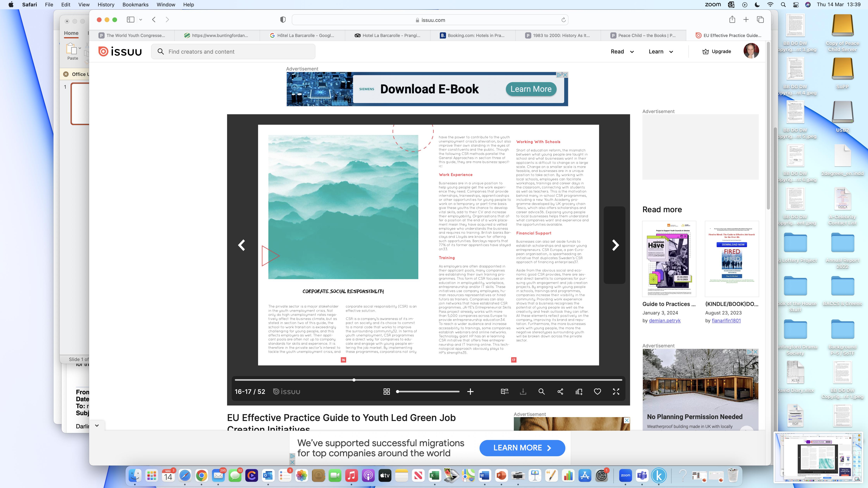This screenshot has width=868, height=488.
Task: Open the page thumbnails grid view
Action: pos(387,392)
